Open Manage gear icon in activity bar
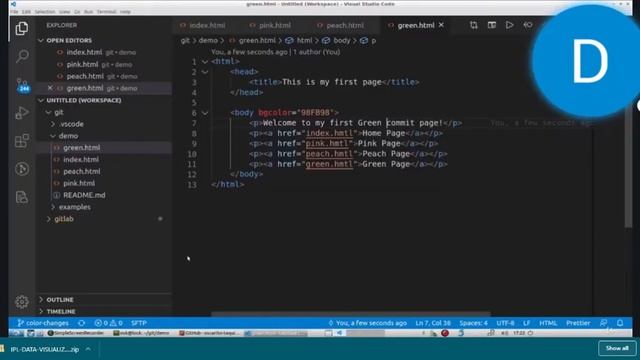The image size is (640, 360). (22, 302)
